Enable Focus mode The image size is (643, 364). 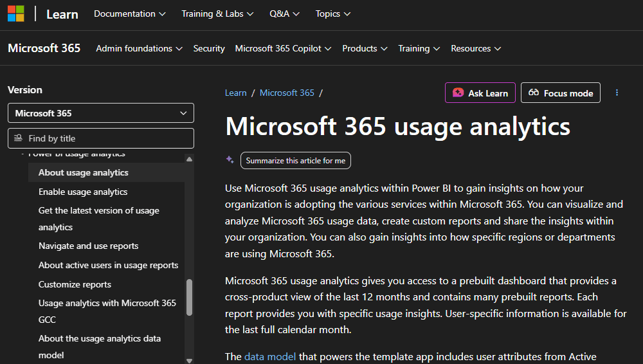coord(561,93)
